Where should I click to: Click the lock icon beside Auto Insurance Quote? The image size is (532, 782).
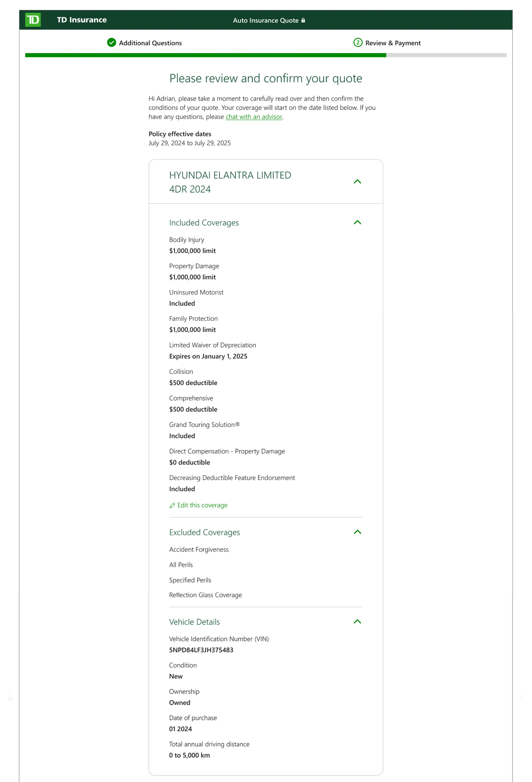coord(303,20)
